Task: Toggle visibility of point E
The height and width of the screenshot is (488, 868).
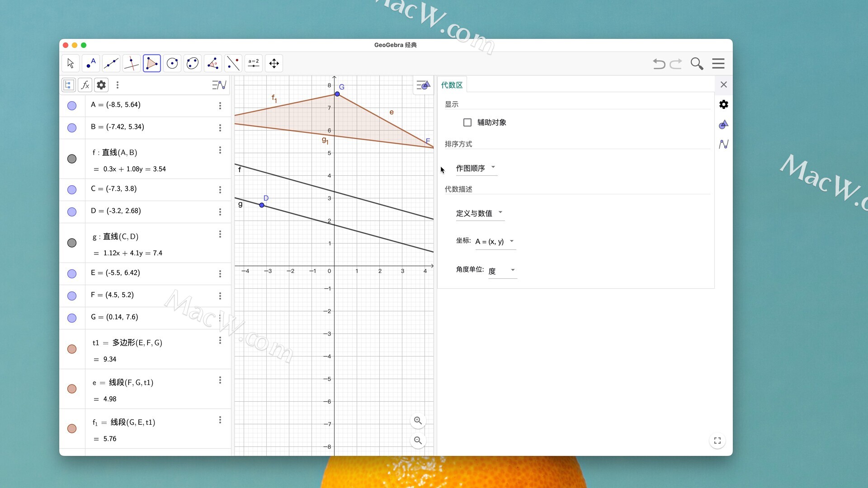Action: click(x=72, y=274)
